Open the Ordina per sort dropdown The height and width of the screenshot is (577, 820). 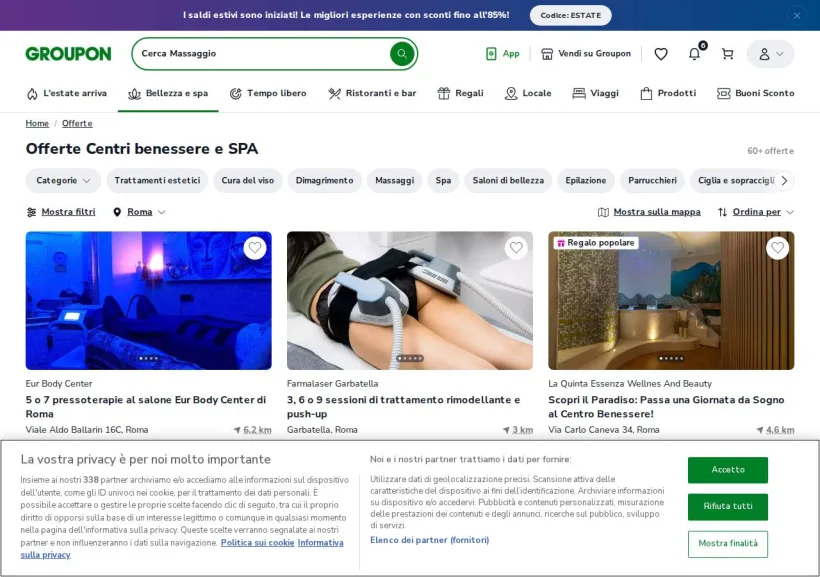756,212
